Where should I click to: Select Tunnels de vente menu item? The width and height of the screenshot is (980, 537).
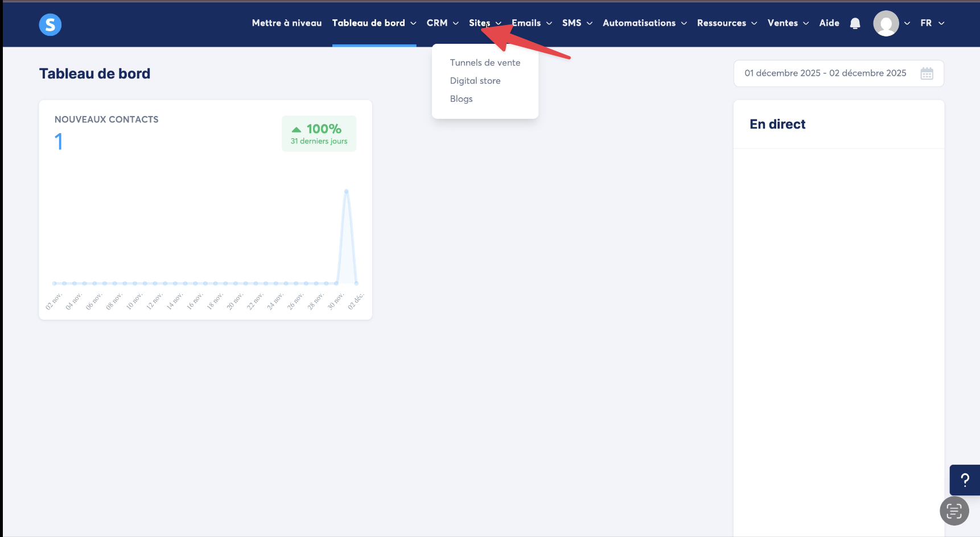pyautogui.click(x=485, y=63)
